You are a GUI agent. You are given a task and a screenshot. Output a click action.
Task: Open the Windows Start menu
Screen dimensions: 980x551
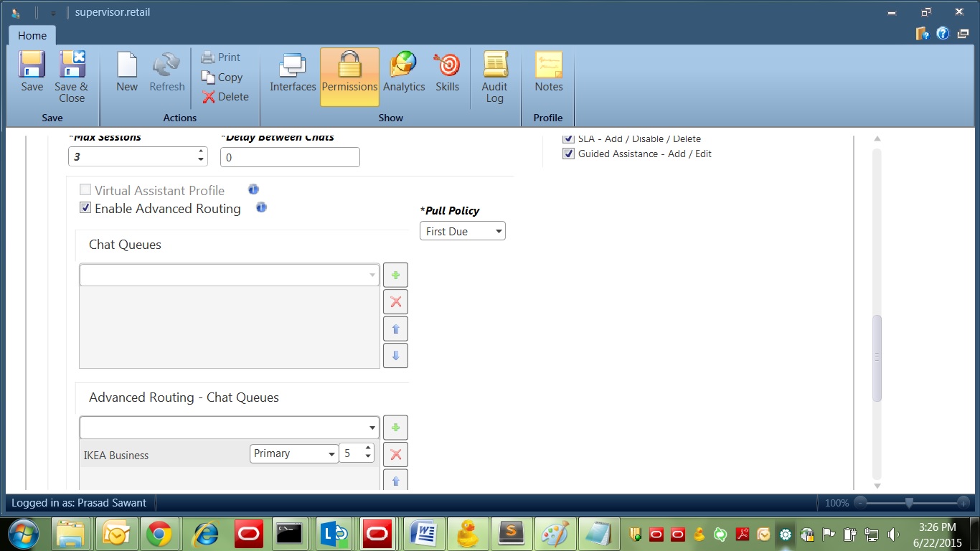[x=23, y=534]
